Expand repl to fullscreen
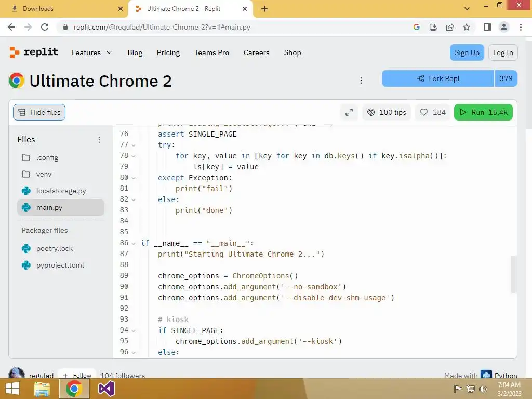532x399 pixels. [349, 112]
